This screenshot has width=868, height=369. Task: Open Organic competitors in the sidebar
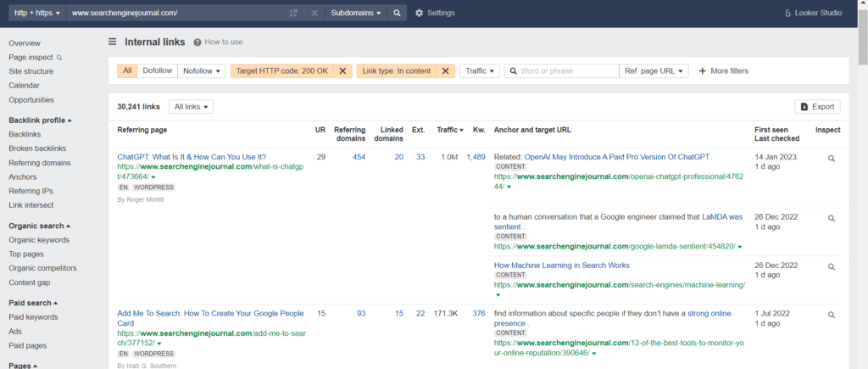coord(42,268)
